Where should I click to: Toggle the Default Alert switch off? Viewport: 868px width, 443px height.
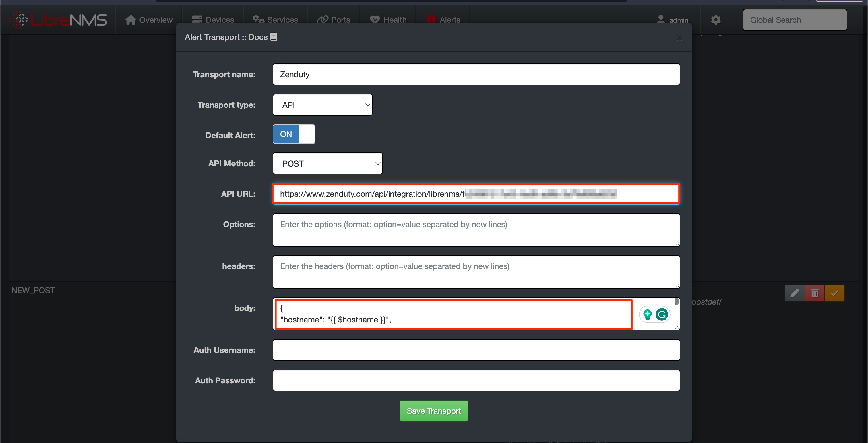point(294,134)
